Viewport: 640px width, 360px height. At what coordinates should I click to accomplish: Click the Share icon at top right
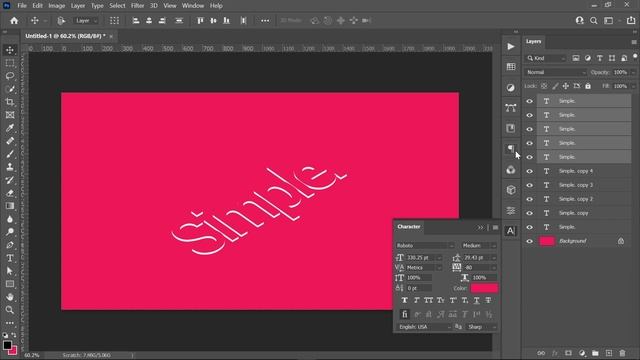tap(631, 20)
